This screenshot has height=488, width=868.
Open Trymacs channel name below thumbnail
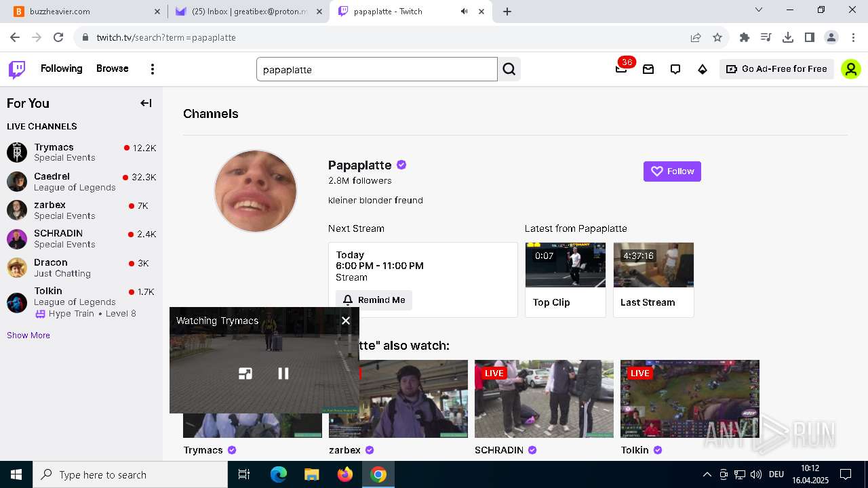(x=203, y=450)
